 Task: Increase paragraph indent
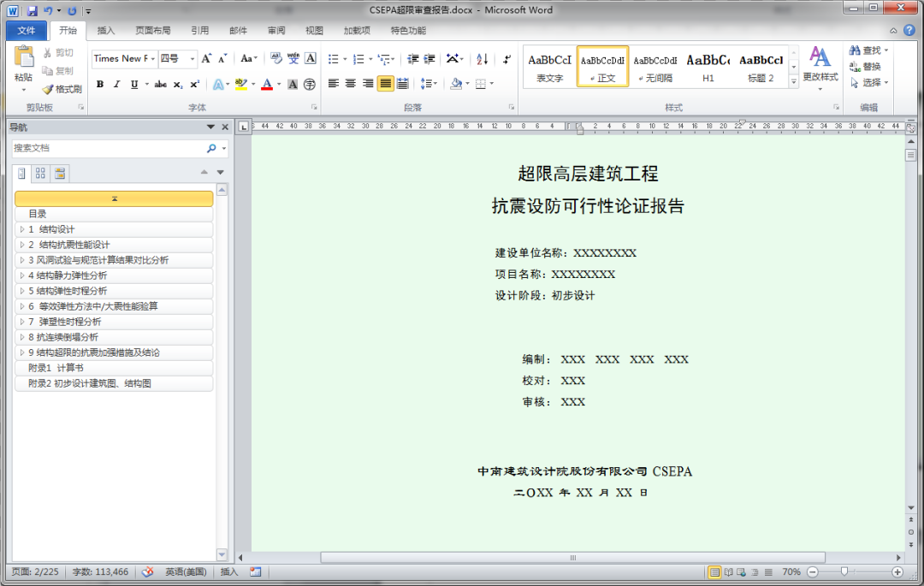(429, 59)
